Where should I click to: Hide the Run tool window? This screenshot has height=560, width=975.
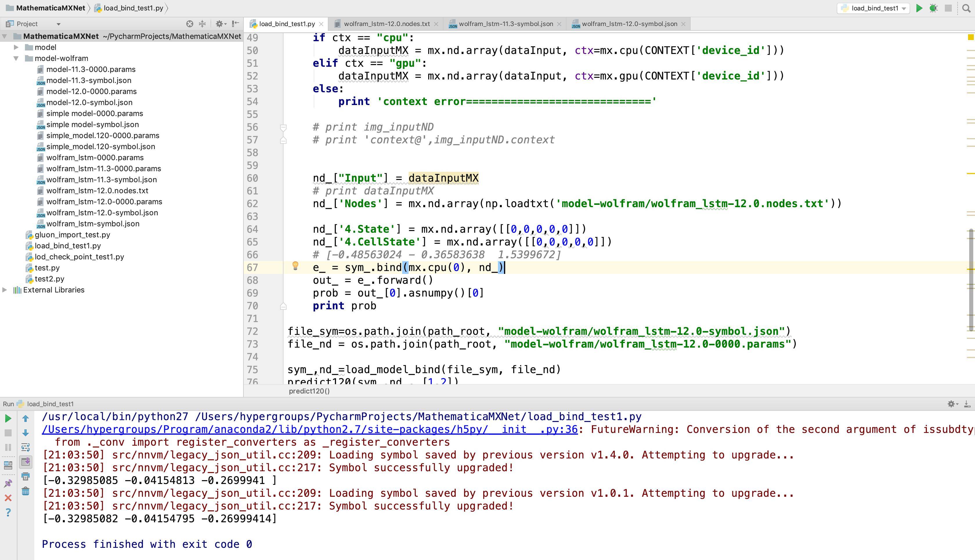pos(967,404)
